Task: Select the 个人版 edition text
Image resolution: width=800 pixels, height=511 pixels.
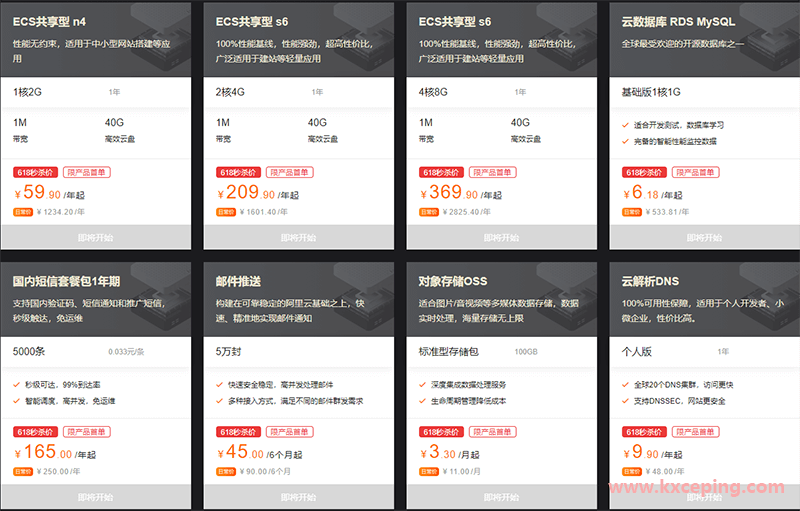Action: 637,352
